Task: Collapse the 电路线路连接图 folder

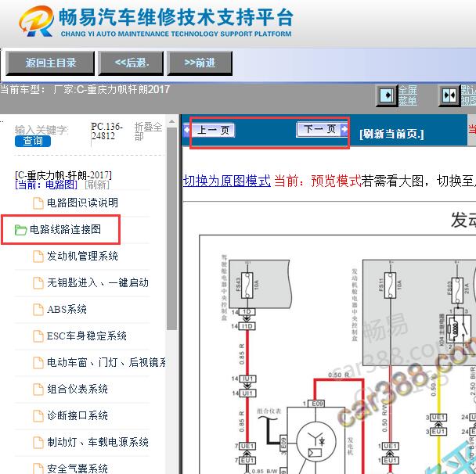Action: point(65,229)
